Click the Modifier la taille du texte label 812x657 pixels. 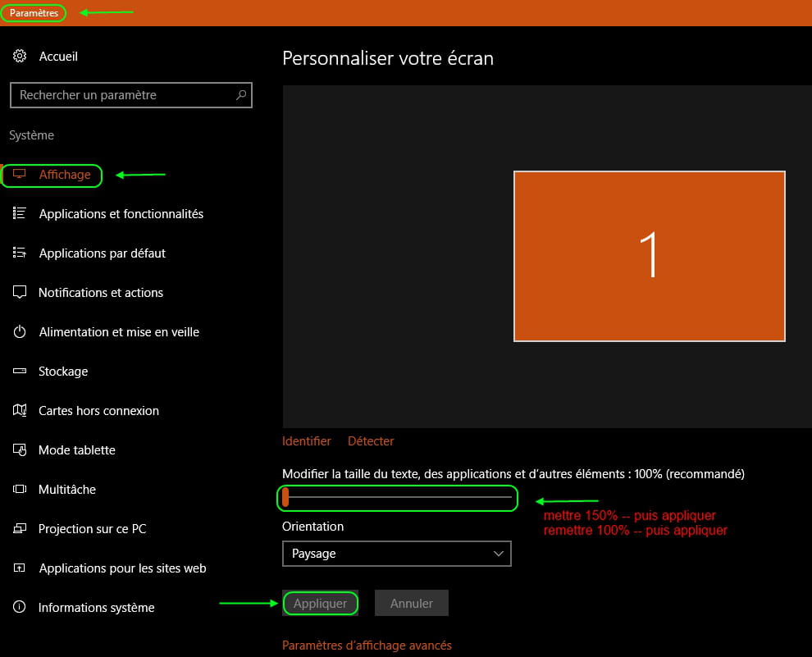pos(513,474)
